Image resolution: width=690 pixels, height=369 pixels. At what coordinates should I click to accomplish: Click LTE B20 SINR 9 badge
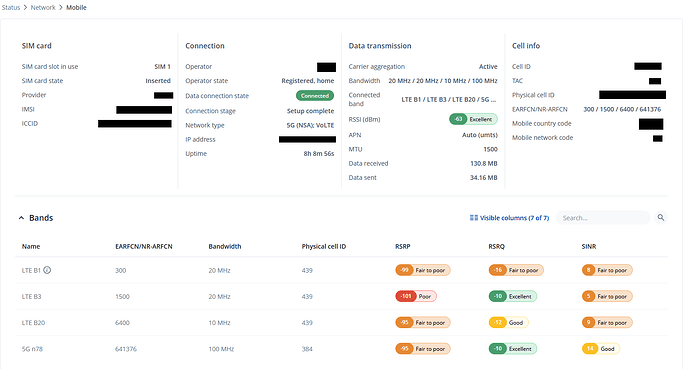pos(607,322)
